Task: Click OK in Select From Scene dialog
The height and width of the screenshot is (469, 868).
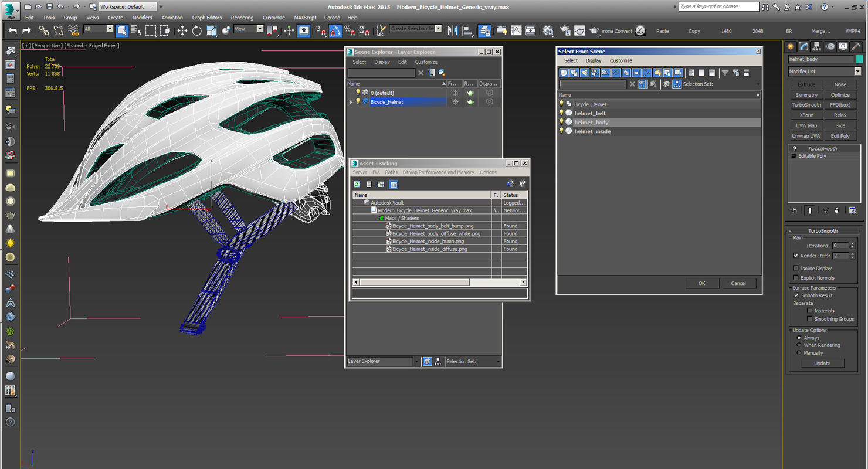Action: click(702, 283)
